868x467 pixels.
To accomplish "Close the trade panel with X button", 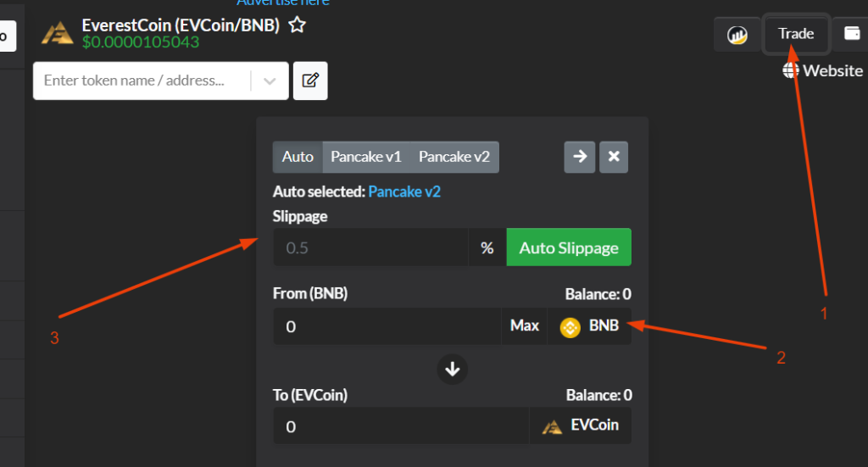I will [614, 157].
